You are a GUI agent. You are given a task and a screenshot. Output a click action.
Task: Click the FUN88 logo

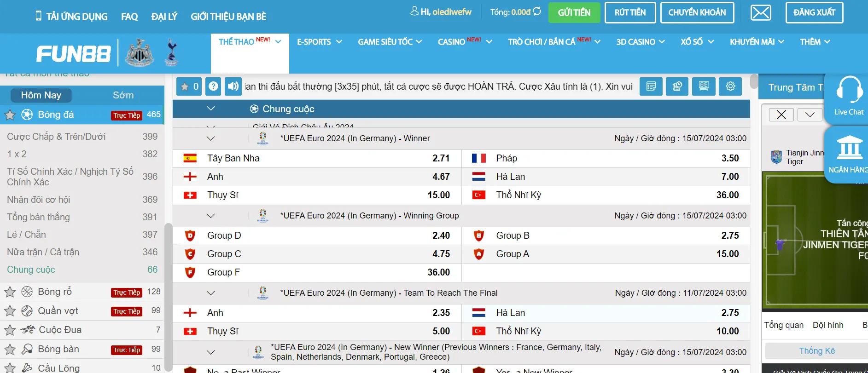point(74,54)
